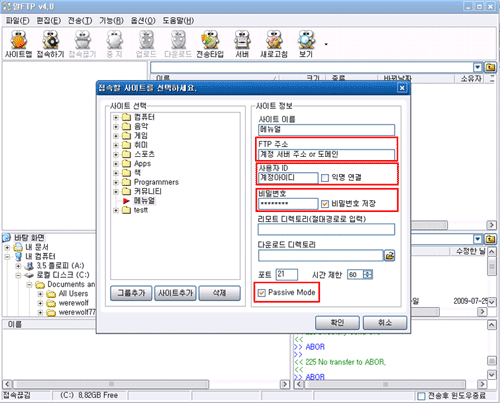The width and height of the screenshot is (500, 403).
Task: Adjust the 시간 제한 timeout spinner
Action: (368, 274)
